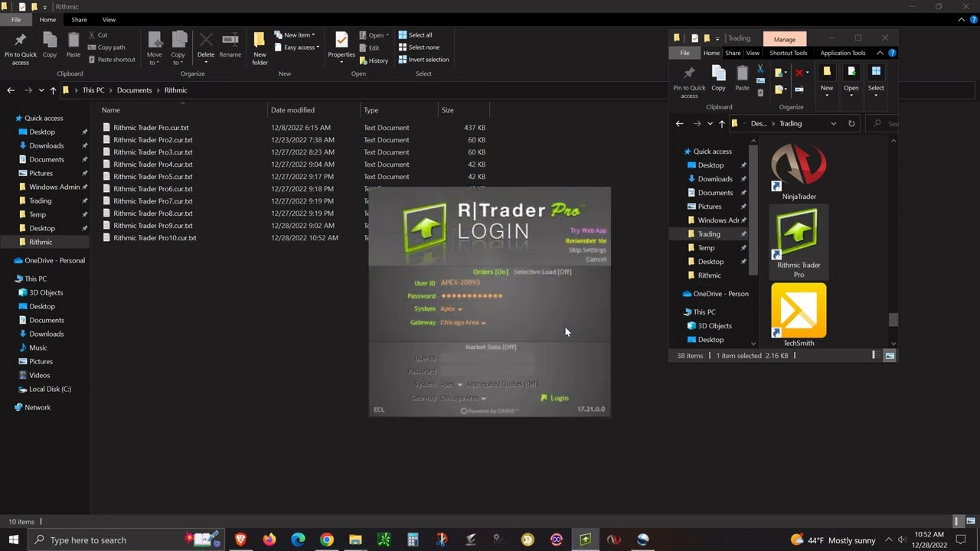Click Cut in Rithmic window ribbon
The width and height of the screenshot is (980, 551).
[97, 35]
